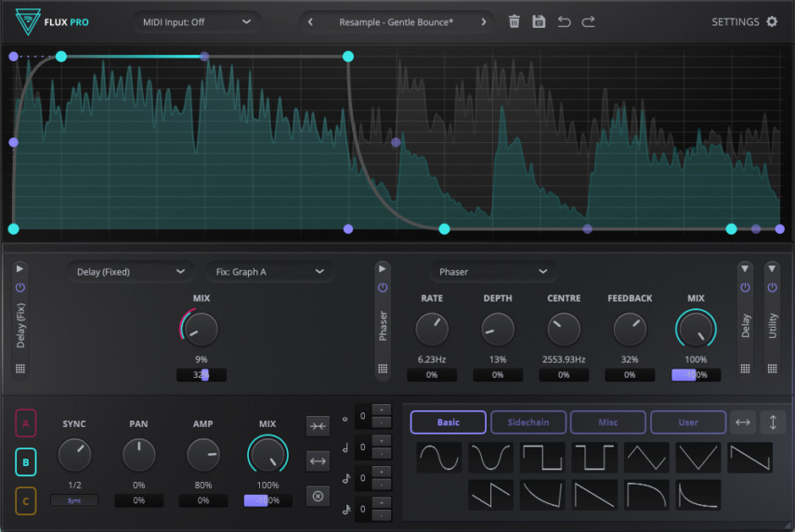Select graph B
Viewport: 795px width, 532px height.
pos(26,462)
